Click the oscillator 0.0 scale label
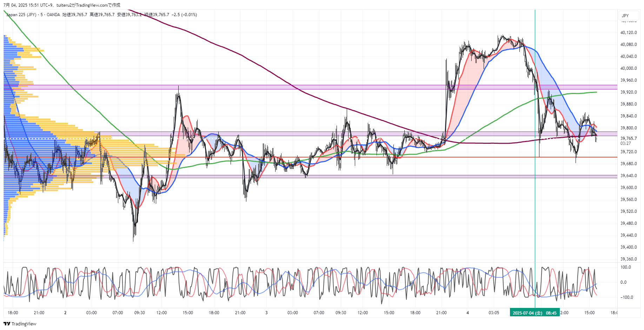 tap(623, 282)
